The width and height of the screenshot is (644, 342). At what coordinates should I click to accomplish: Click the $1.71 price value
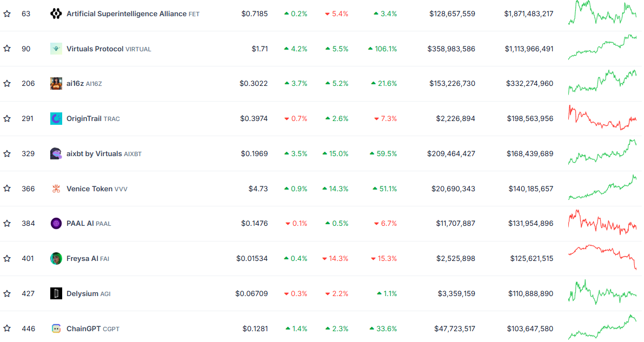(260, 49)
